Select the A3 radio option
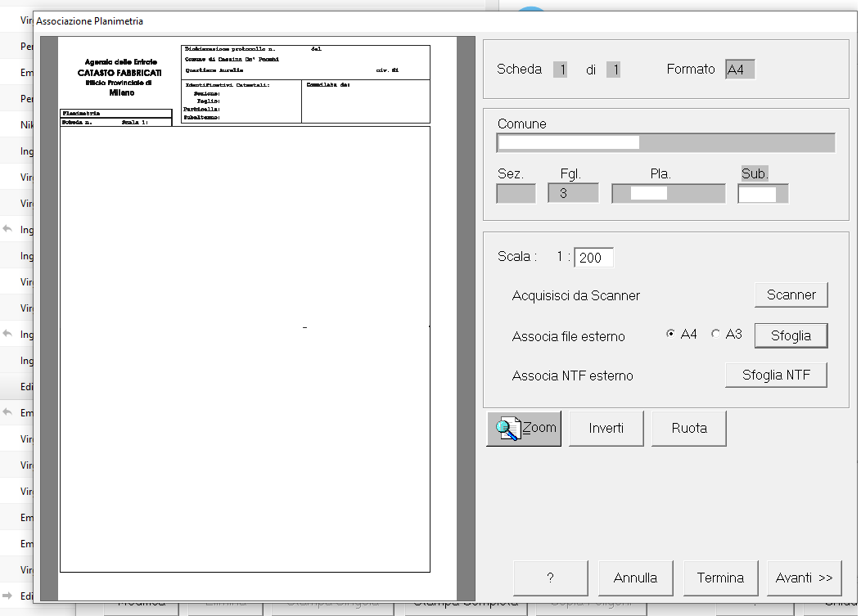The image size is (861, 616). [x=715, y=334]
